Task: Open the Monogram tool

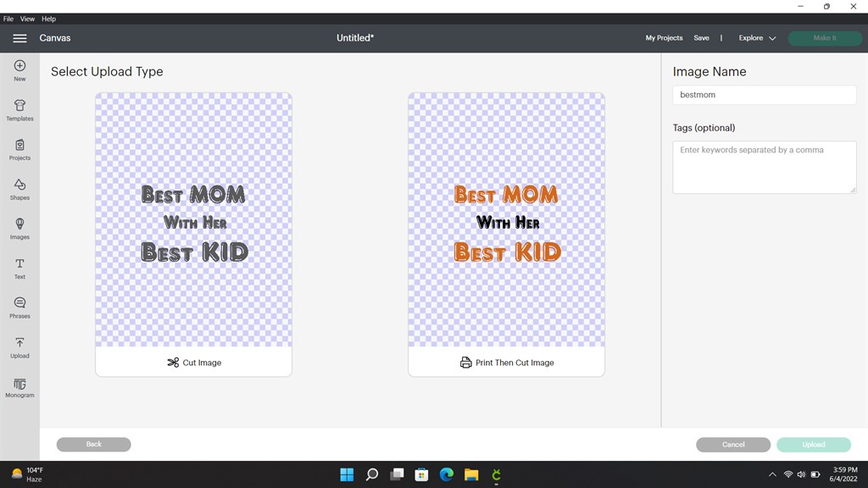Action: coord(19,387)
